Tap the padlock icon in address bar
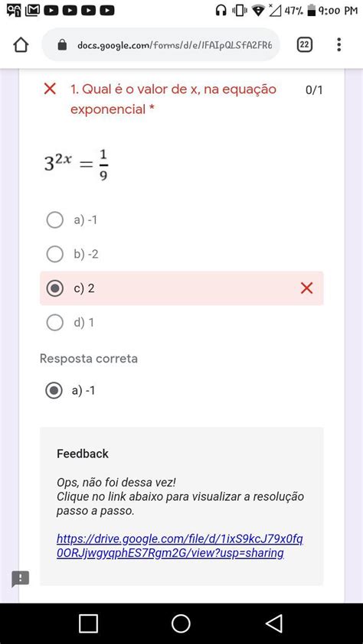Viewport: 363px width, 644px height. click(62, 45)
